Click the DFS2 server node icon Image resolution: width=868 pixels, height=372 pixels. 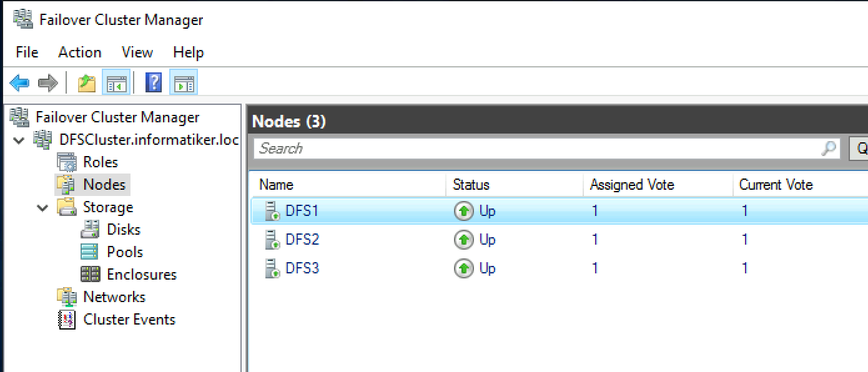[272, 240]
